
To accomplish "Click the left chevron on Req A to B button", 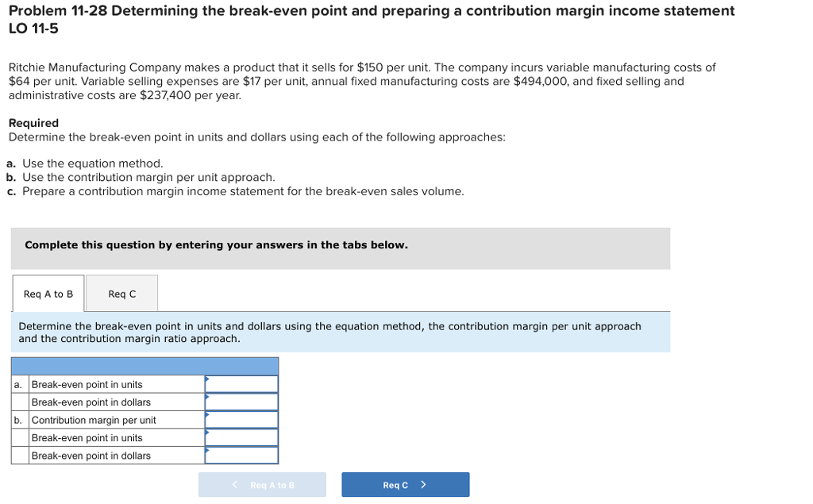I will pos(233,484).
